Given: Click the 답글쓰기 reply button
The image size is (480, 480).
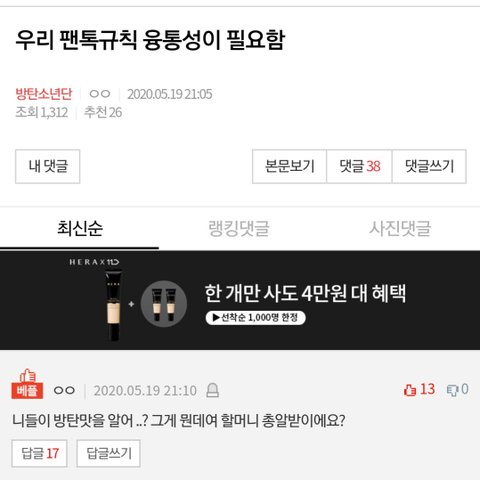Looking at the screenshot, I should [x=108, y=453].
